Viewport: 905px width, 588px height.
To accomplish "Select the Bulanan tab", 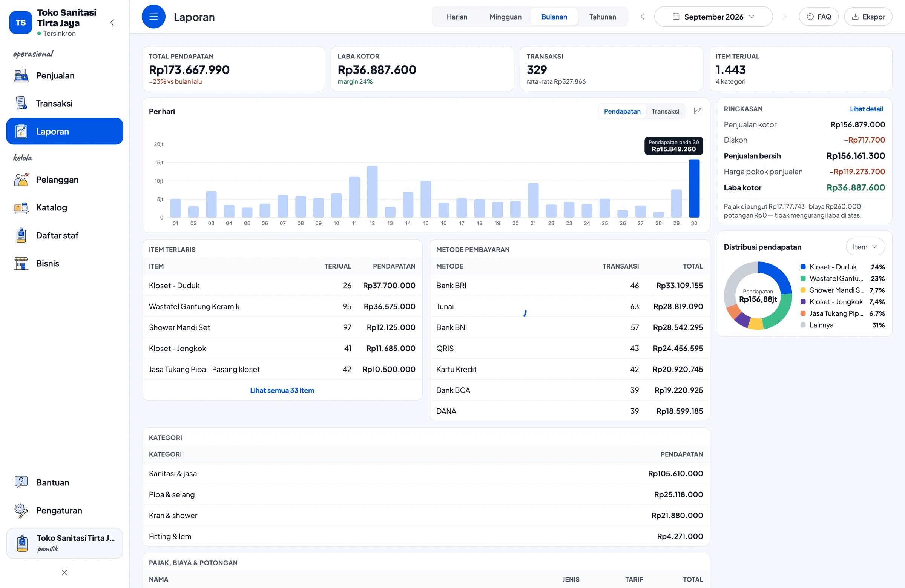I will click(x=554, y=17).
